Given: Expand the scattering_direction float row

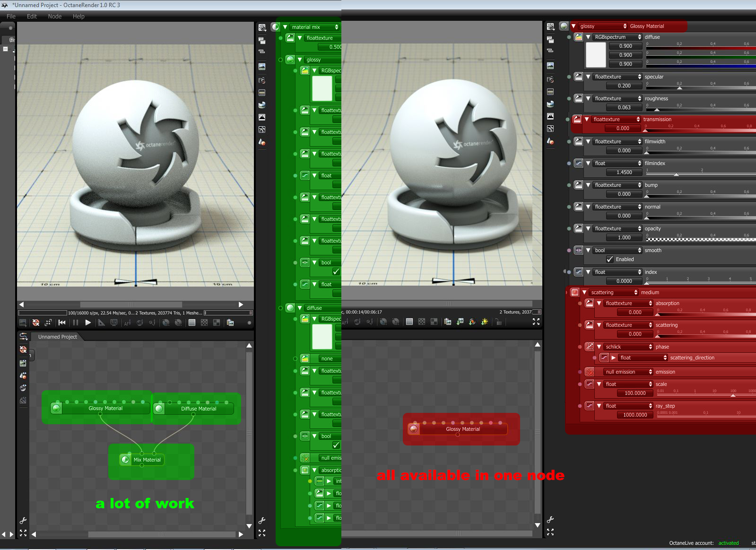Looking at the screenshot, I should coord(613,358).
